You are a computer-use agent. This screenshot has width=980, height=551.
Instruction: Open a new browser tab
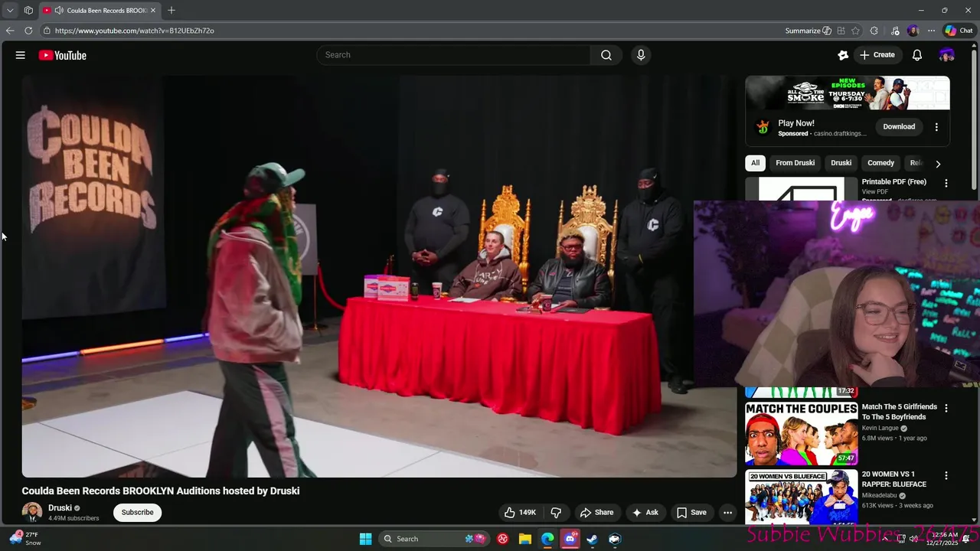171,10
